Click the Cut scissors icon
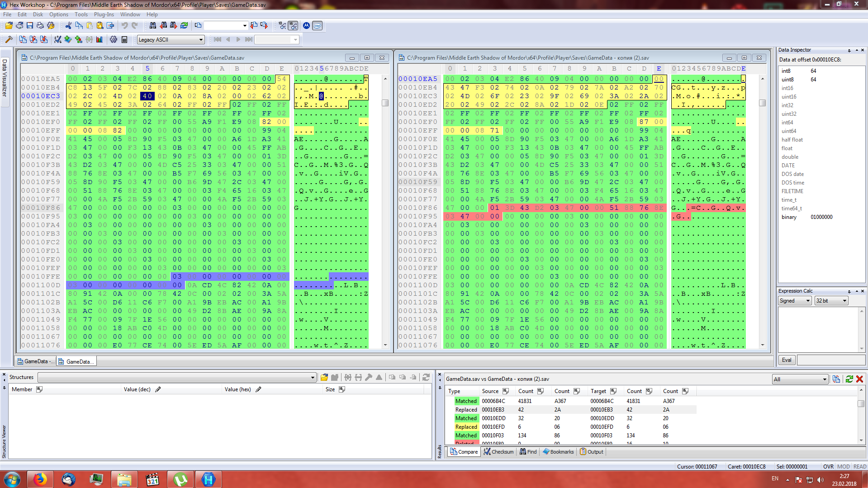This screenshot has width=868, height=488. click(x=68, y=26)
